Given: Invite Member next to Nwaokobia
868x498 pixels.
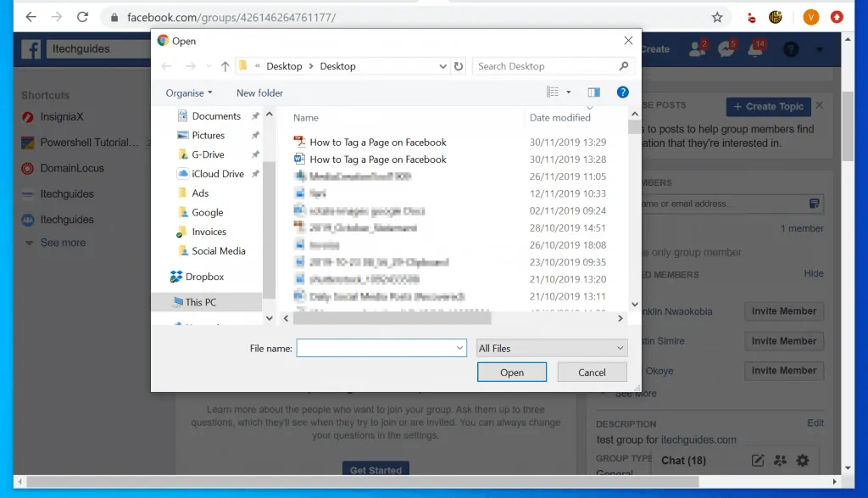Looking at the screenshot, I should (x=784, y=311).
